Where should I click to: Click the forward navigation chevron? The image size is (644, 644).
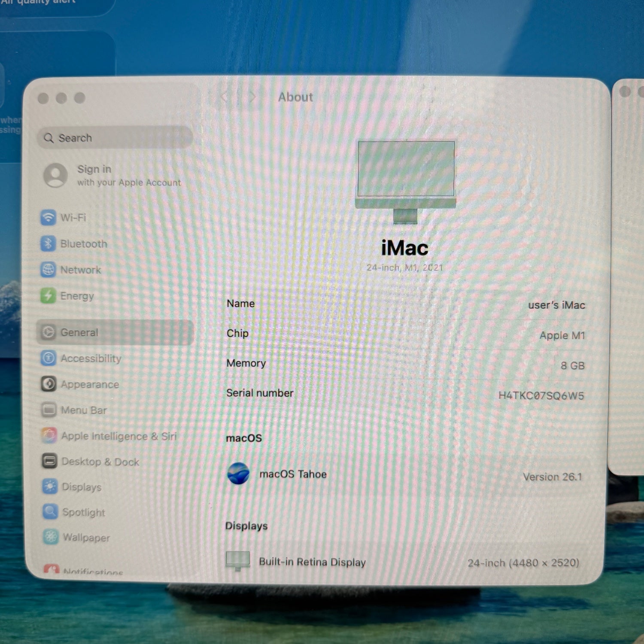[x=252, y=97]
